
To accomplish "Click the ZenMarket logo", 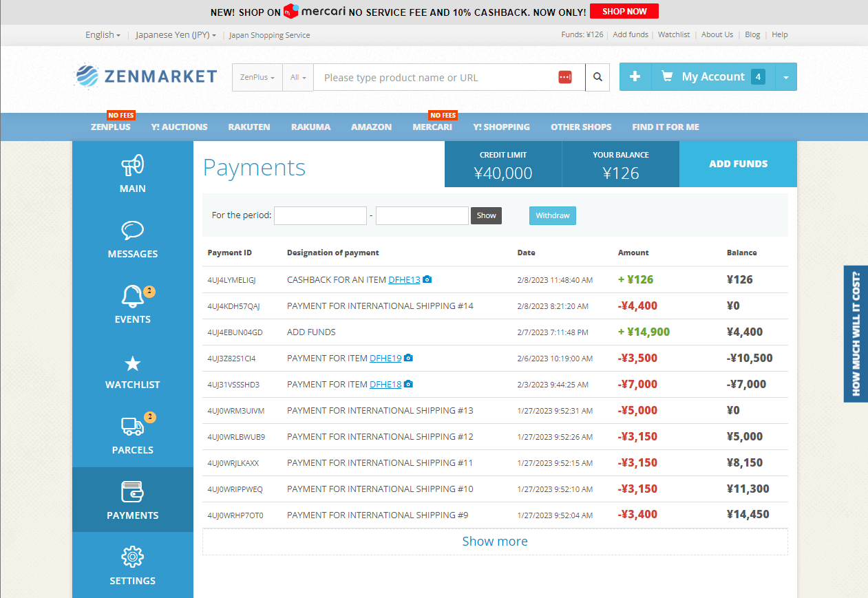I will [x=145, y=76].
